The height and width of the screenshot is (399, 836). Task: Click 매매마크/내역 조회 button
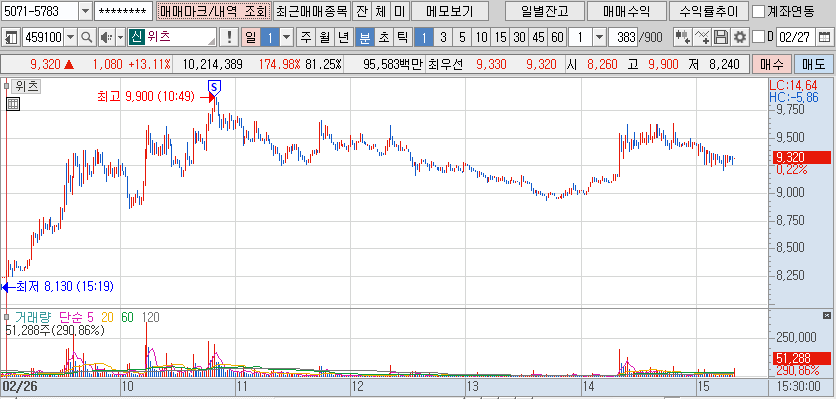tap(214, 11)
